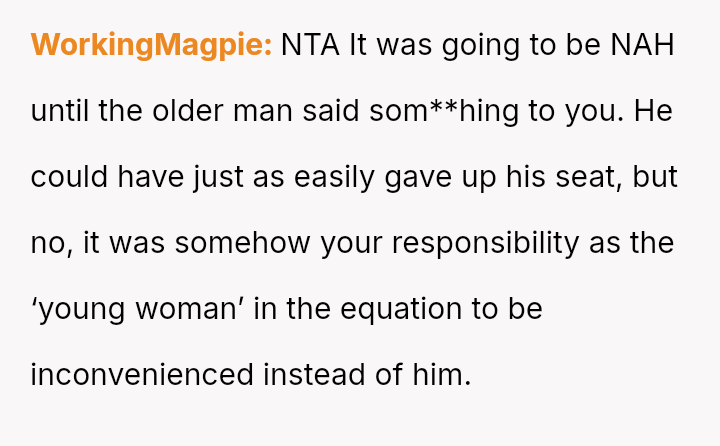This screenshot has width=720, height=446.
Task: Click the word 'inconvenienced' on the last line
Action: [142, 375]
